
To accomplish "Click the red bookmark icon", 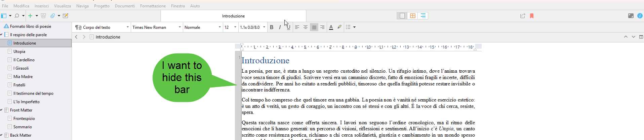I will click(532, 16).
